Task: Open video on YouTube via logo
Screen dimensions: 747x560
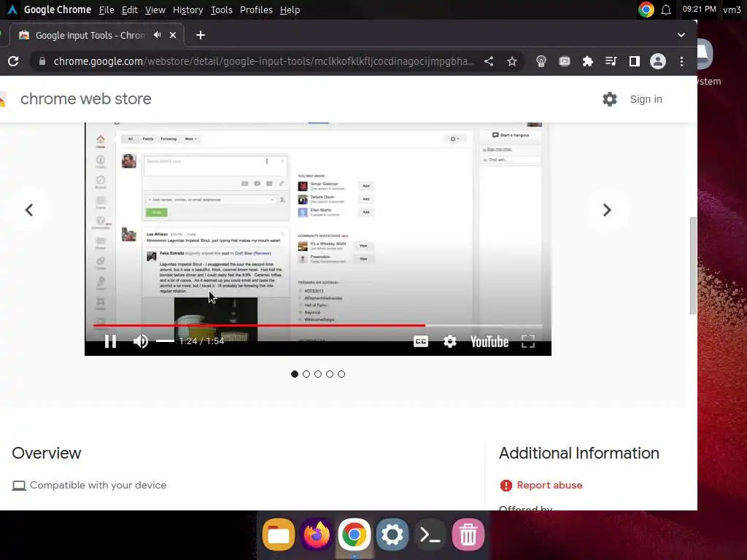Action: click(x=489, y=341)
